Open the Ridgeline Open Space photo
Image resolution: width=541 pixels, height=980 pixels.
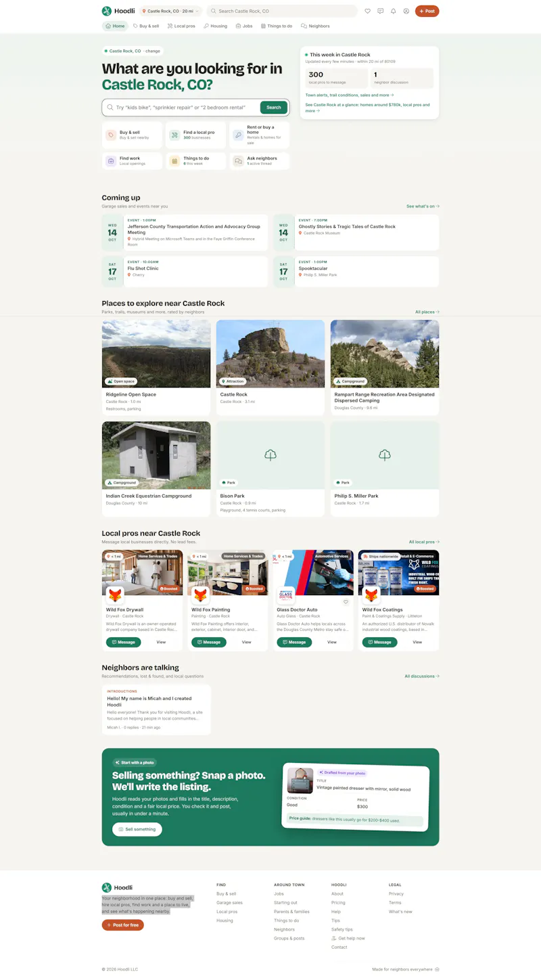tap(156, 354)
